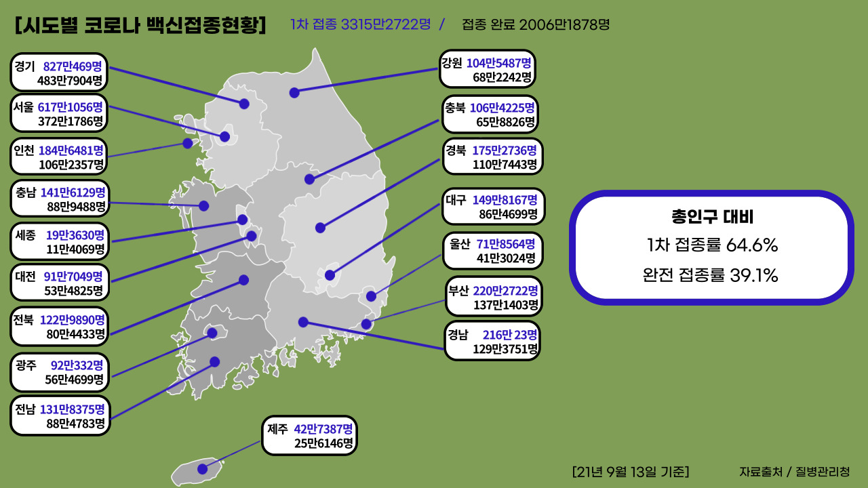This screenshot has height=488, width=868.
Task: Click the map dot connected to 인천
Action: click(187, 143)
